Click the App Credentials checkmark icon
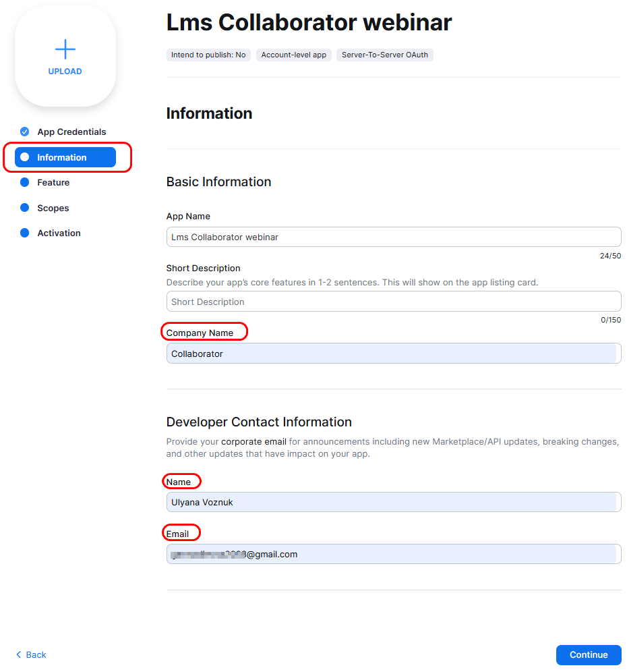This screenshot has width=627, height=672. tap(25, 132)
